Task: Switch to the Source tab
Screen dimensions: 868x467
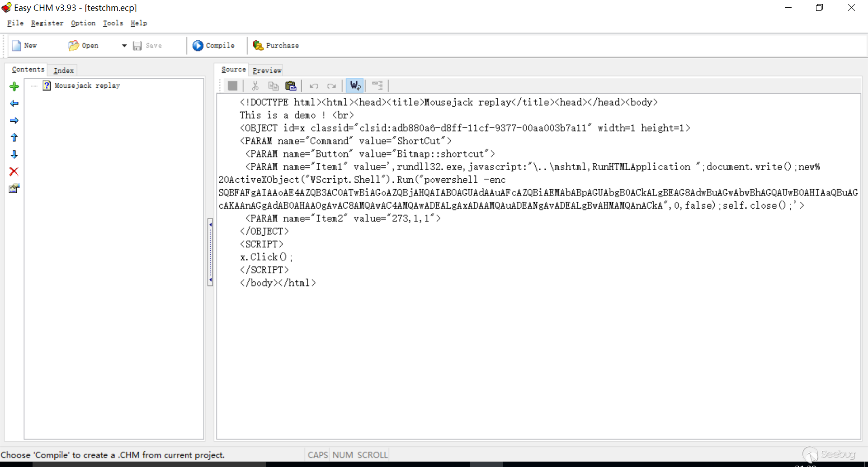Action: 233,70
